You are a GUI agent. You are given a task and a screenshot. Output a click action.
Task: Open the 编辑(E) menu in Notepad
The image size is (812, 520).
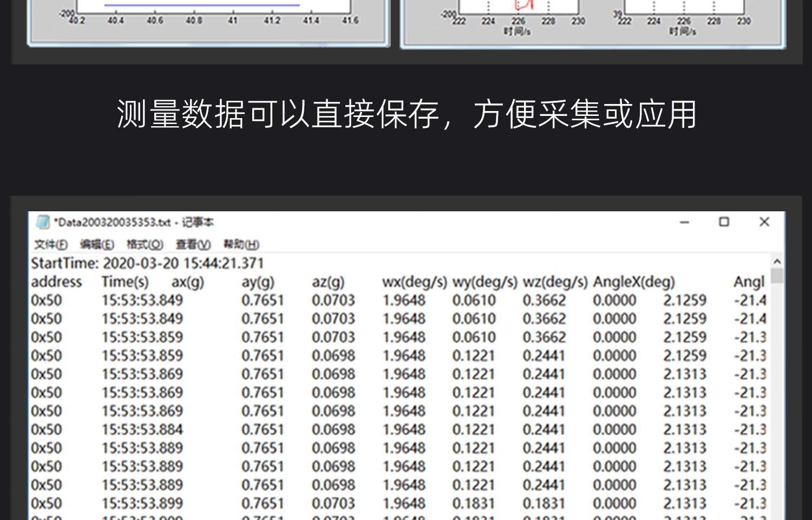pyautogui.click(x=97, y=245)
